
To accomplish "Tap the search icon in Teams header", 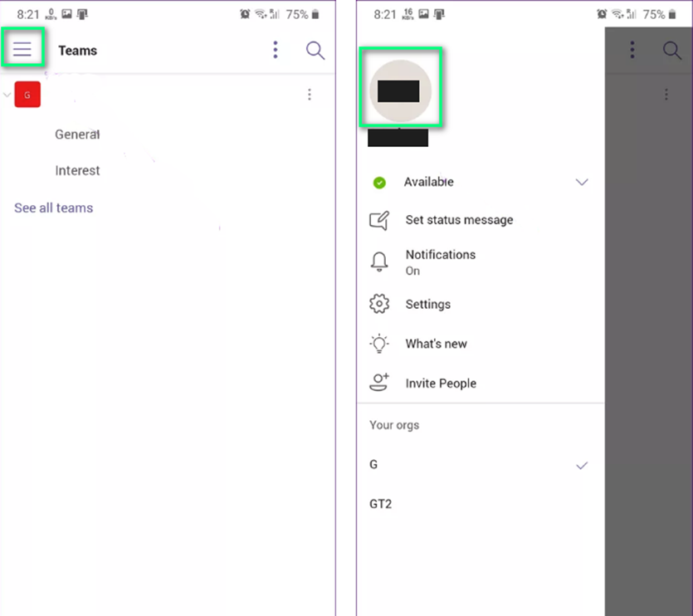I will coord(315,50).
